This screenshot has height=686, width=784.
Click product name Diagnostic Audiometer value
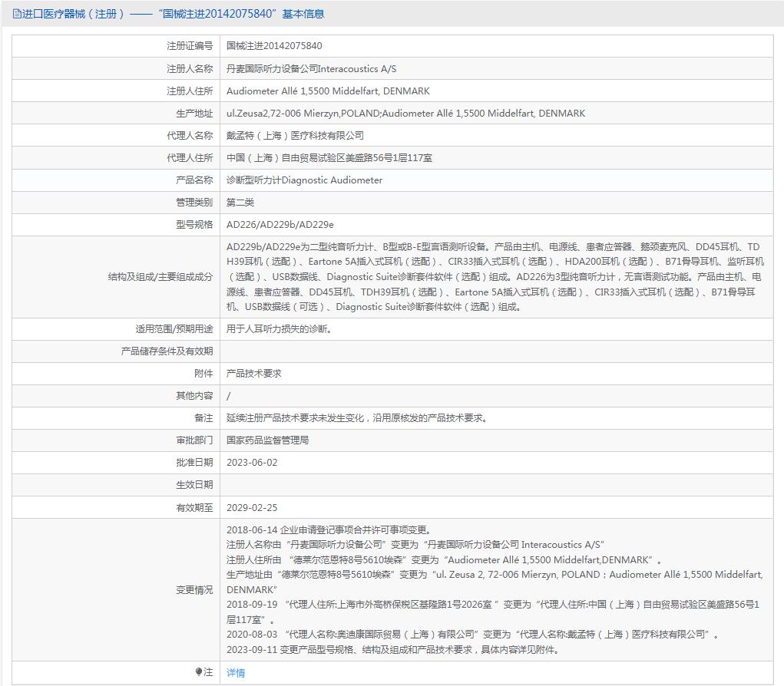pyautogui.click(x=304, y=180)
